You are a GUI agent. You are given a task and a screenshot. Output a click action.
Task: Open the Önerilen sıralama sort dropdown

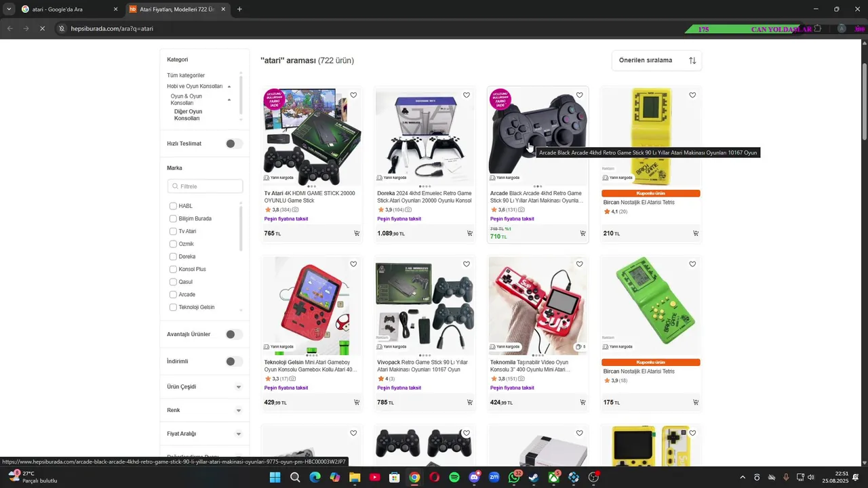[x=656, y=60]
